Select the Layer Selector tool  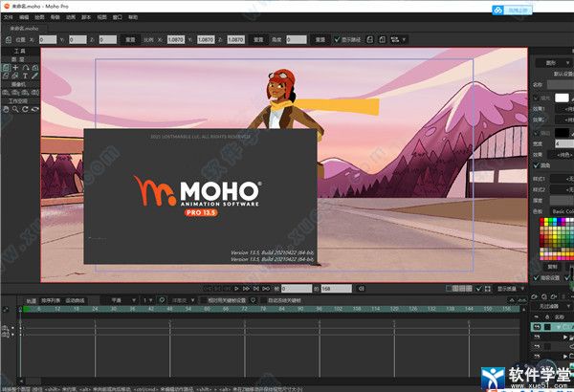15,76
